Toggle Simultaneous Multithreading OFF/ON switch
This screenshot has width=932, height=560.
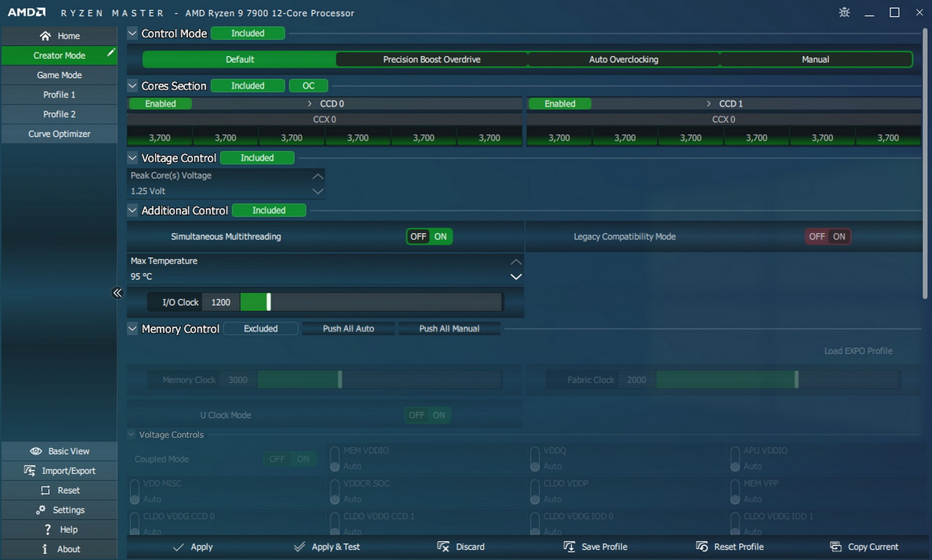point(430,237)
